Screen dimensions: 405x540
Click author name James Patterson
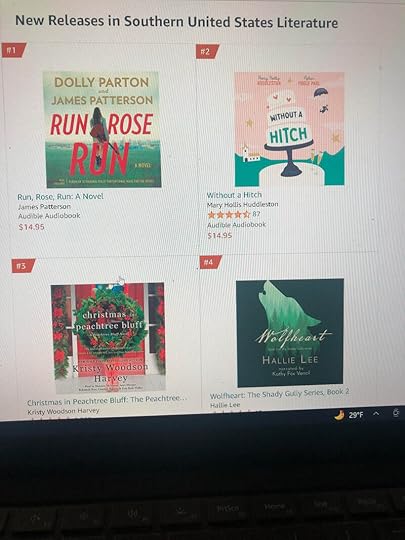tap(44, 207)
